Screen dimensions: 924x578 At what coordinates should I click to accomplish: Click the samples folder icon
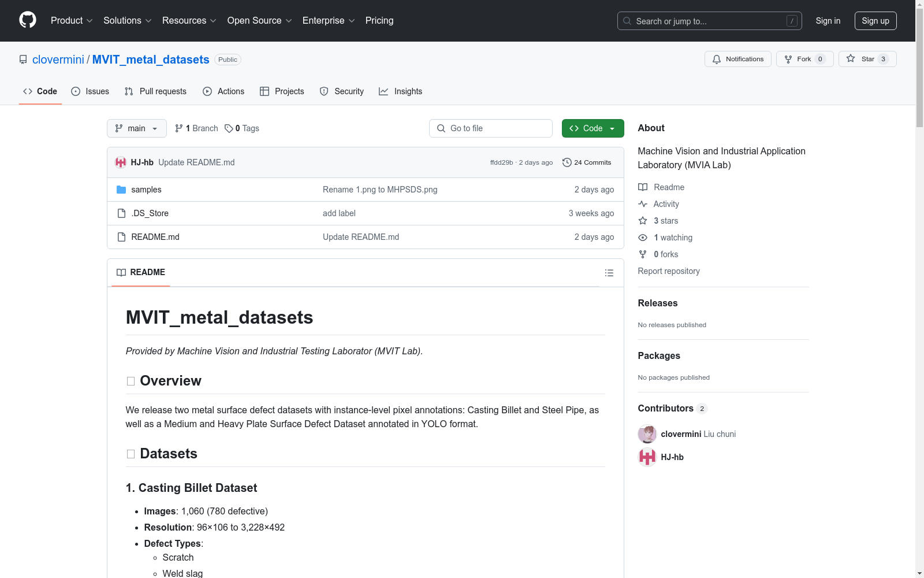[121, 190]
